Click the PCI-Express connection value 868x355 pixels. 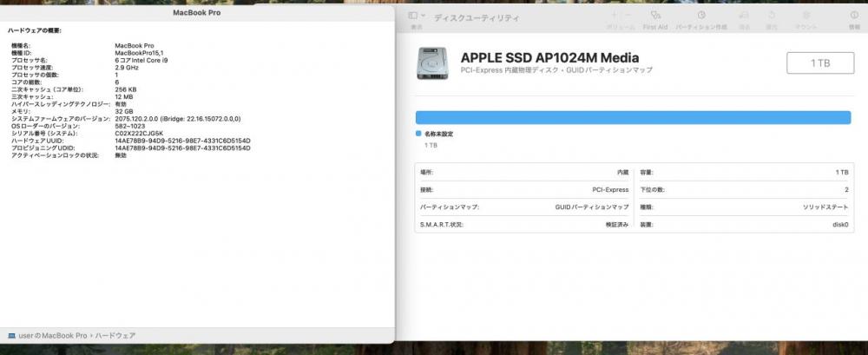click(x=610, y=189)
